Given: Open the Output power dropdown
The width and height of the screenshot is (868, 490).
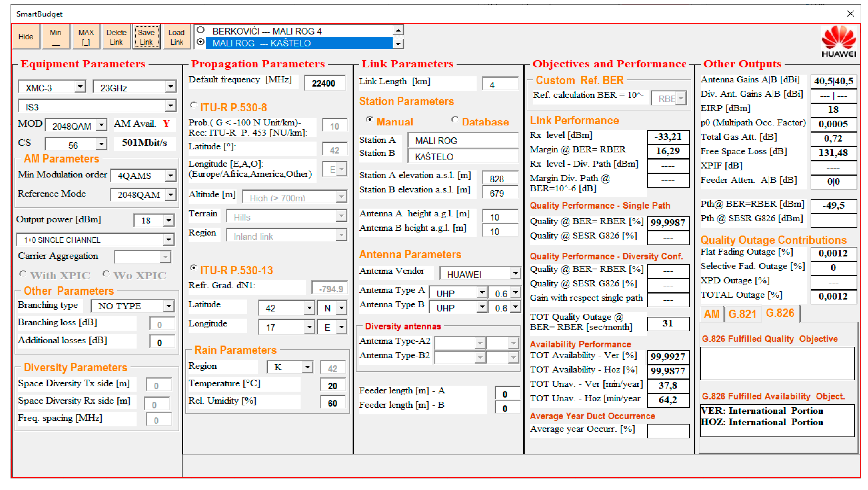Looking at the screenshot, I should (168, 220).
